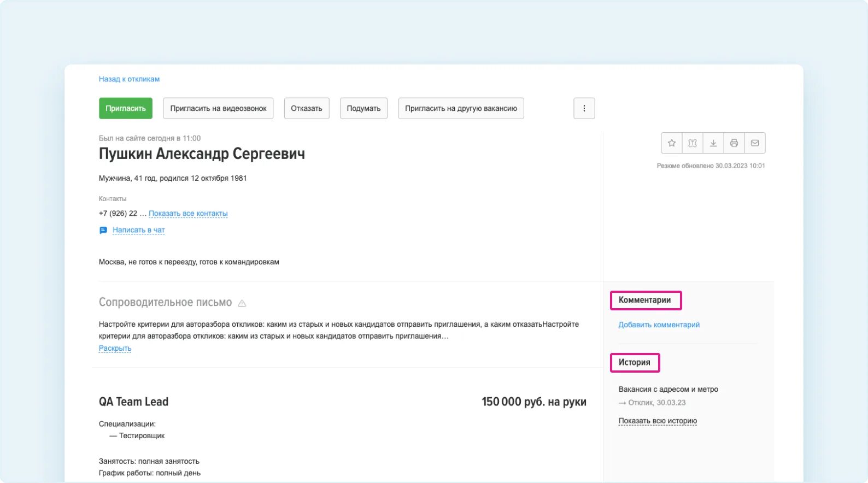Viewport: 868px width, 483px height.
Task: Click the blue chat bubble icon
Action: (x=103, y=230)
